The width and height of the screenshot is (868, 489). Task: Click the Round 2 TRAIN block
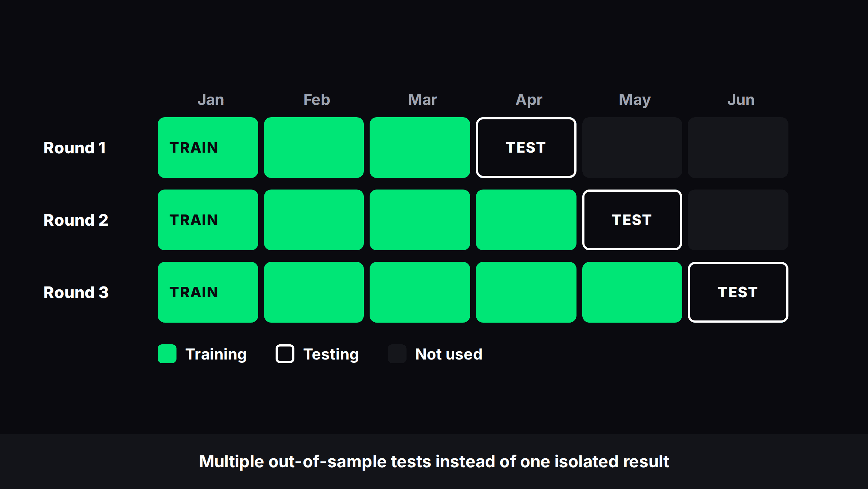click(x=208, y=220)
